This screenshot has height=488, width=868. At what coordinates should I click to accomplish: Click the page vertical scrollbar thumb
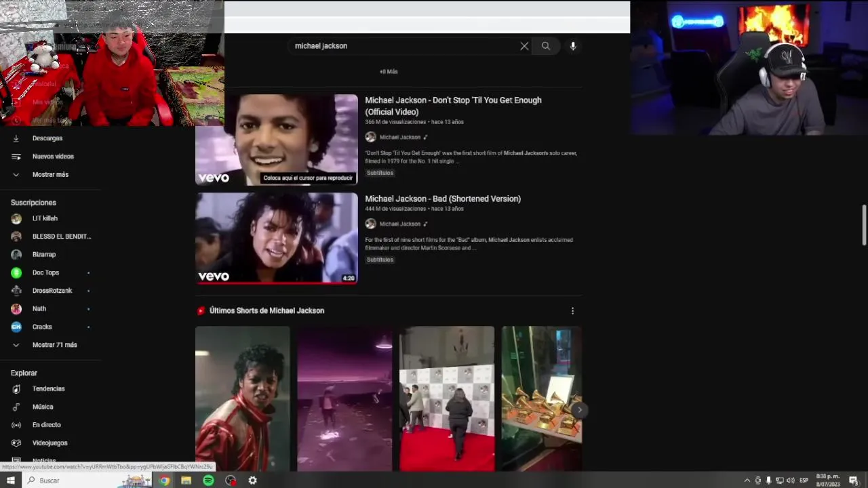tap(864, 224)
